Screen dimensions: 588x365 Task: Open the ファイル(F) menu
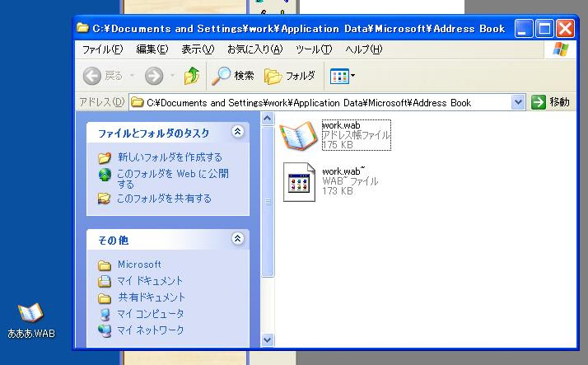[x=102, y=49]
